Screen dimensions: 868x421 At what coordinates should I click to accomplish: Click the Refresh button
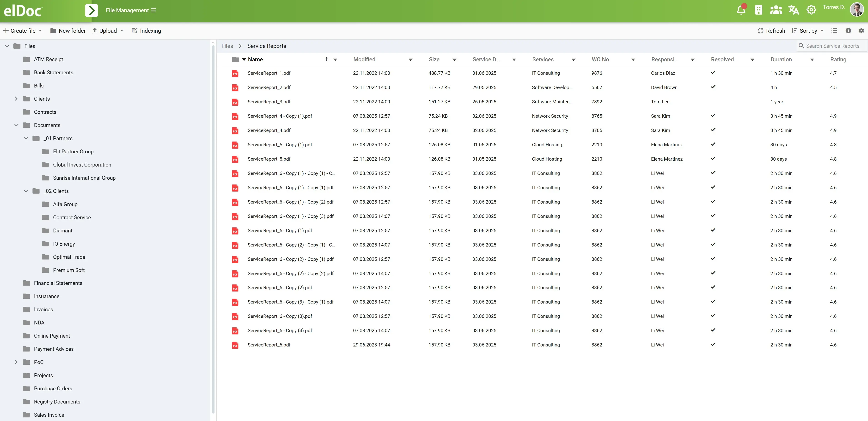click(x=771, y=31)
